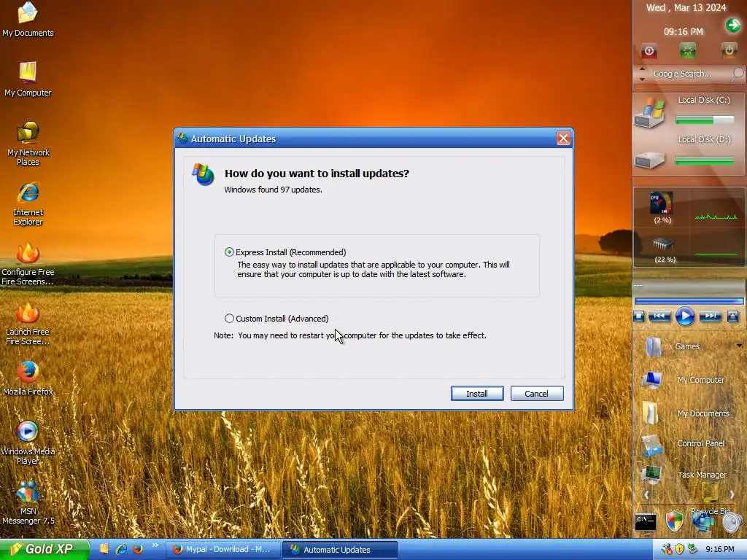The image size is (747, 560).
Task: Open Configure Free Fire Screensaver icon
Action: 28,263
